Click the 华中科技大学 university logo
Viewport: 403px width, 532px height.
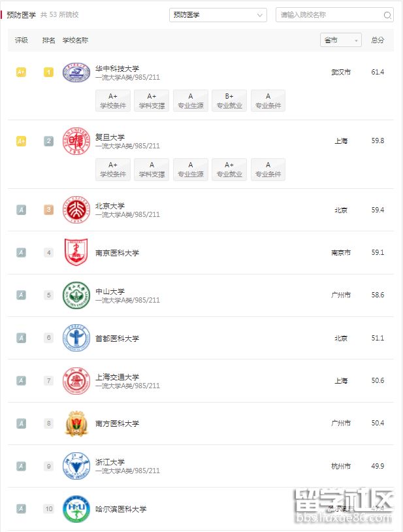click(x=77, y=73)
